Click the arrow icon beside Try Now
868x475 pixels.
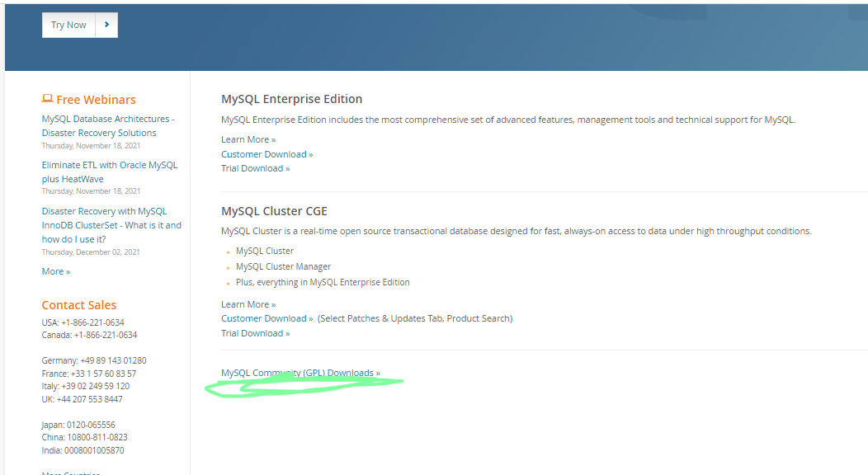coord(106,25)
